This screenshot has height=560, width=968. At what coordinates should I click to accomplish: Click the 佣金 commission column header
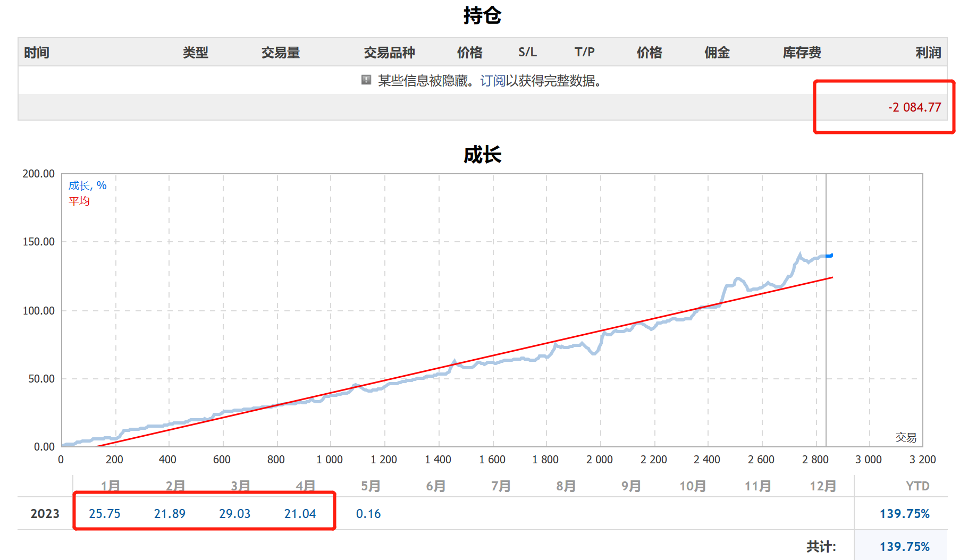[x=716, y=52]
